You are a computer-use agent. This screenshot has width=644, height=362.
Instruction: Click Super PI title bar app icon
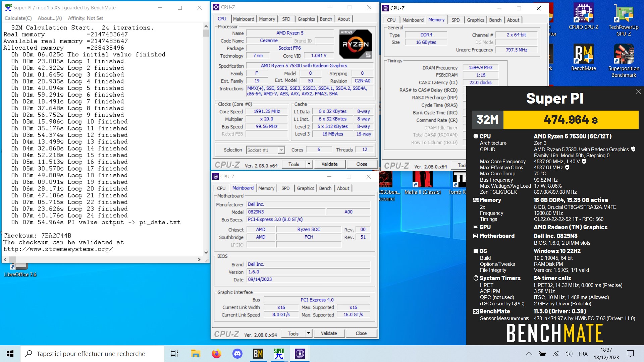tap(8, 7)
